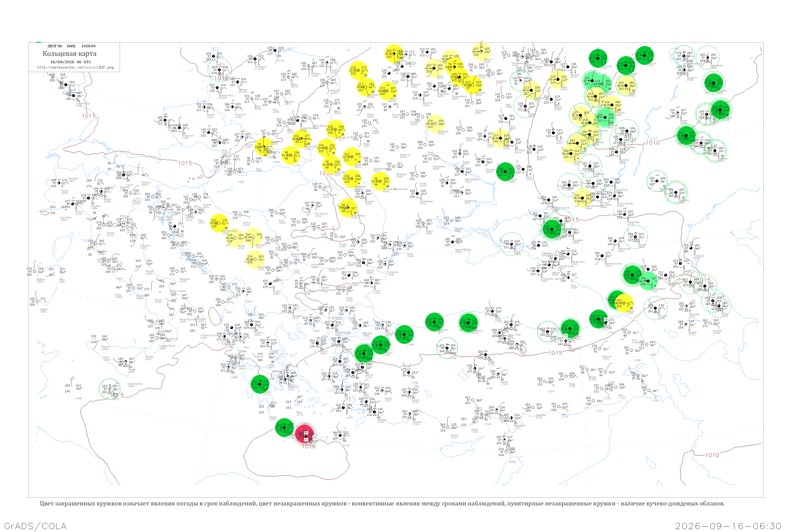Click the 1010 isobar label in the southeast corner
Screen dimensions: 798x532
[x=712, y=455]
